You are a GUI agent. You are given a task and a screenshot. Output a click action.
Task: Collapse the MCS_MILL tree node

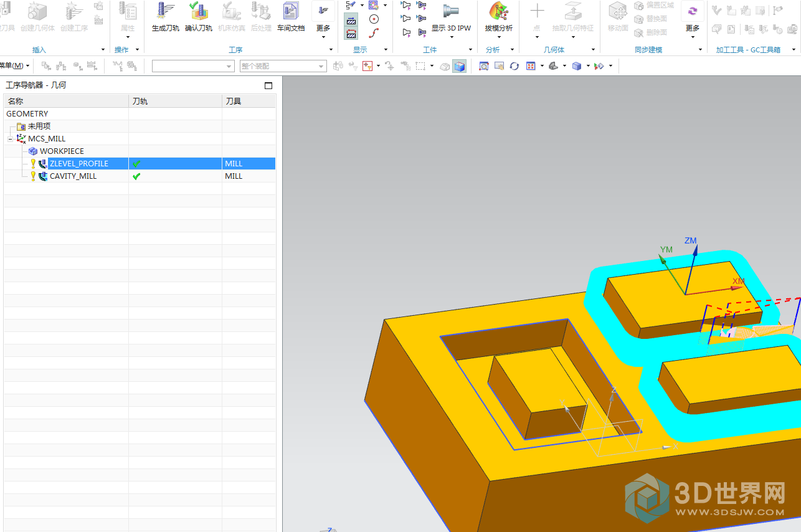10,139
